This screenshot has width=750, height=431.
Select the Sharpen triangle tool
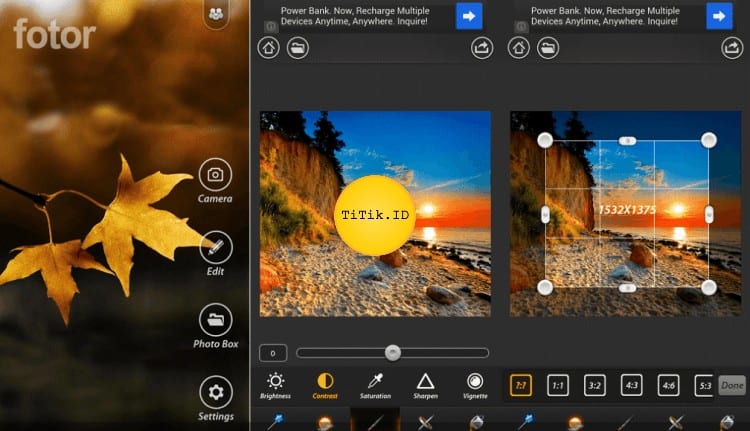click(425, 382)
